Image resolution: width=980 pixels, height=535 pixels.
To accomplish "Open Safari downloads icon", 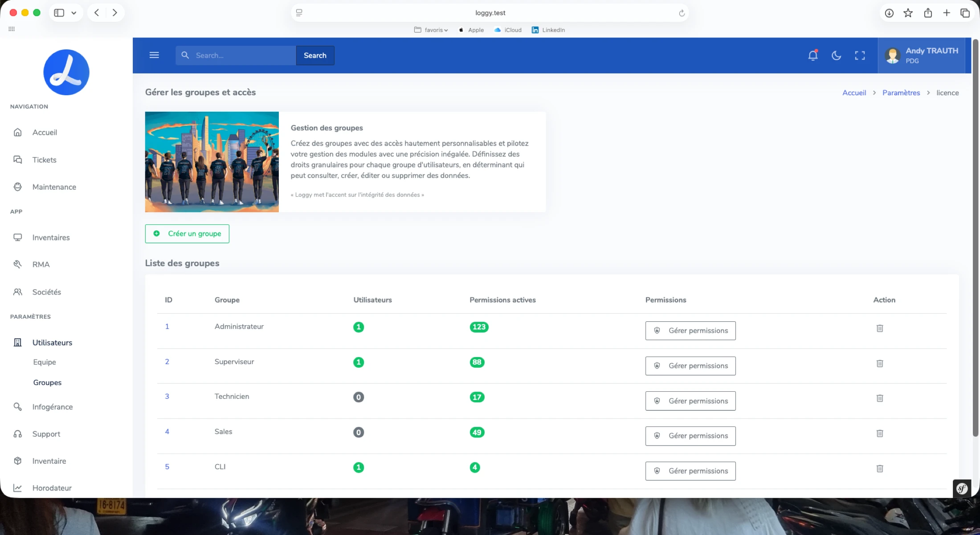I will 889,13.
